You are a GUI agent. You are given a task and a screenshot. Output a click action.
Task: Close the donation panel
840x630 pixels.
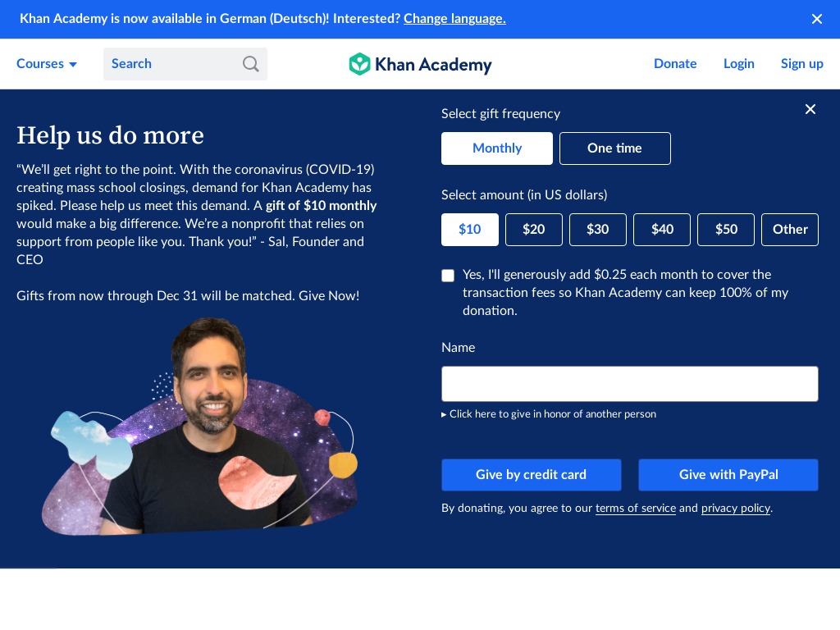point(810,109)
